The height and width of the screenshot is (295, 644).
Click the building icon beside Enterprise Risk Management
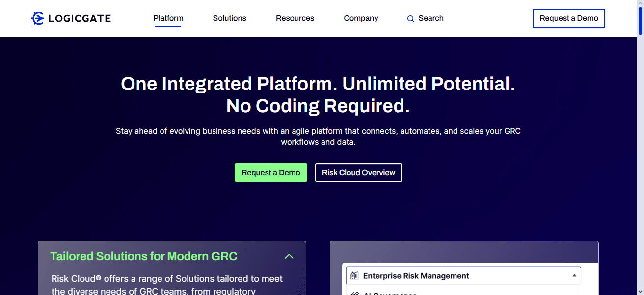point(354,276)
